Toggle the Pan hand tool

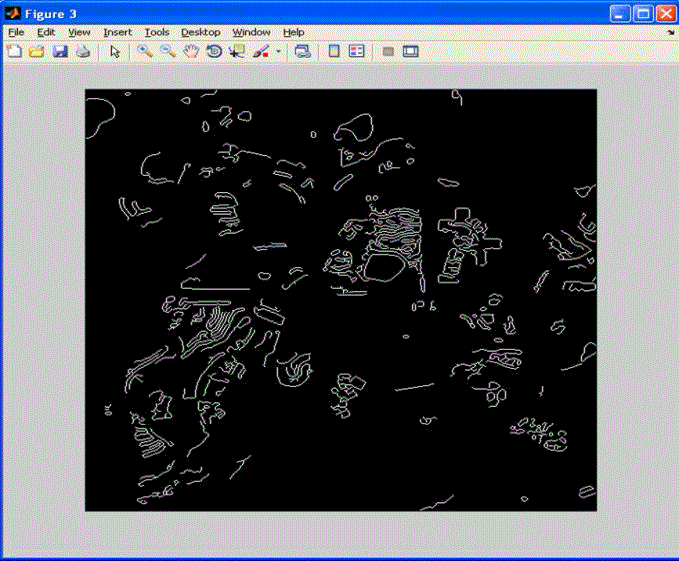pos(190,51)
